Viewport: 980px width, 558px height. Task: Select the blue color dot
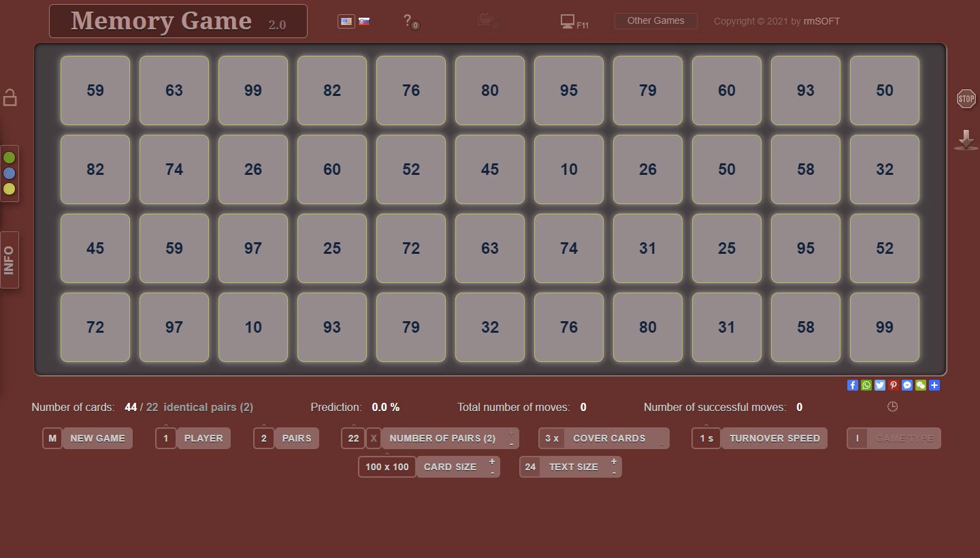click(10, 174)
